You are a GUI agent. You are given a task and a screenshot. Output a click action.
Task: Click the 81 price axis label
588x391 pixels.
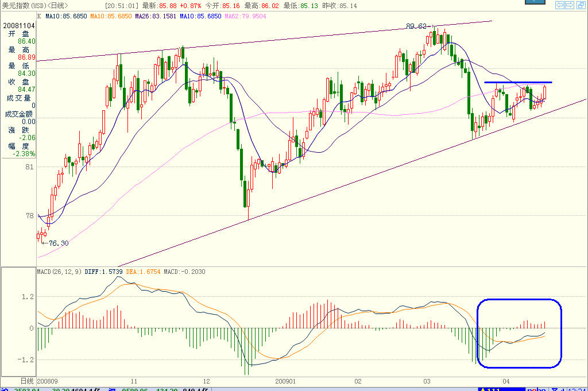[x=30, y=167]
